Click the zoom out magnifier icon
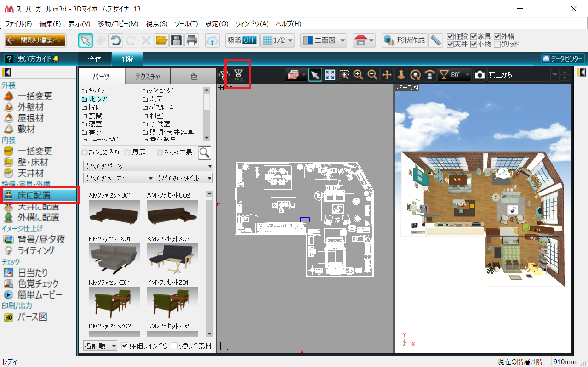 (x=373, y=75)
